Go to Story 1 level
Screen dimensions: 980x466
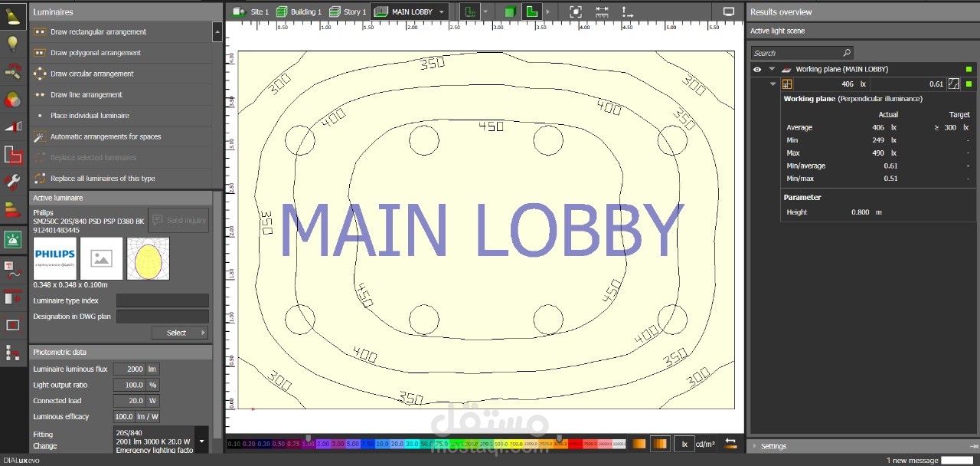point(348,11)
